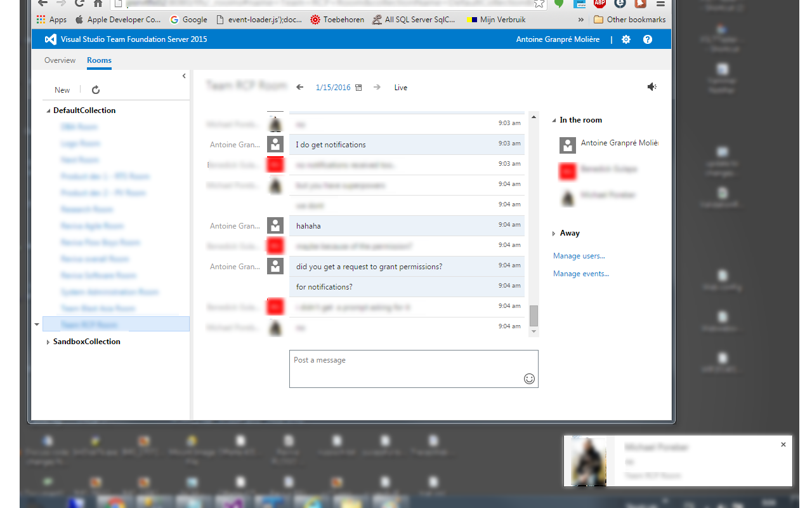The image size is (812, 508).
Task: Click the Chrome home button
Action: 98,3
